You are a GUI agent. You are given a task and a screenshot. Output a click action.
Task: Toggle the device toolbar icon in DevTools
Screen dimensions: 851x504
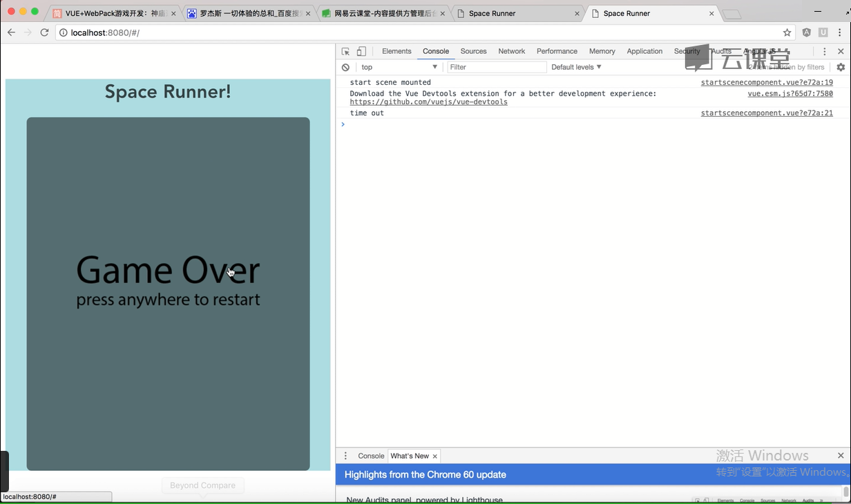tap(361, 52)
